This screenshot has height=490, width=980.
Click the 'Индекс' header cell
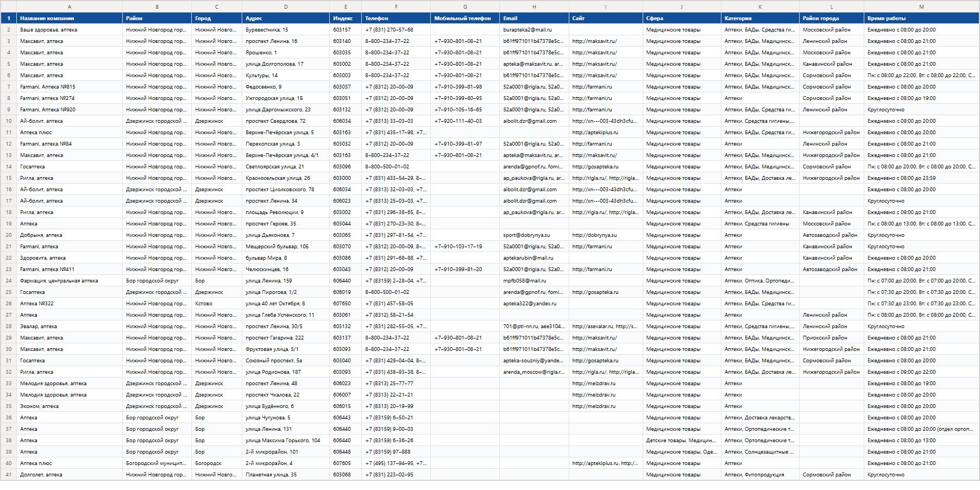pos(345,18)
